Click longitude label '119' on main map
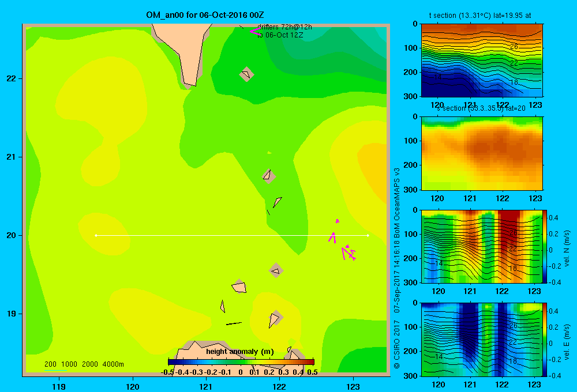Viewport: 577px width, 392px height. point(59,386)
